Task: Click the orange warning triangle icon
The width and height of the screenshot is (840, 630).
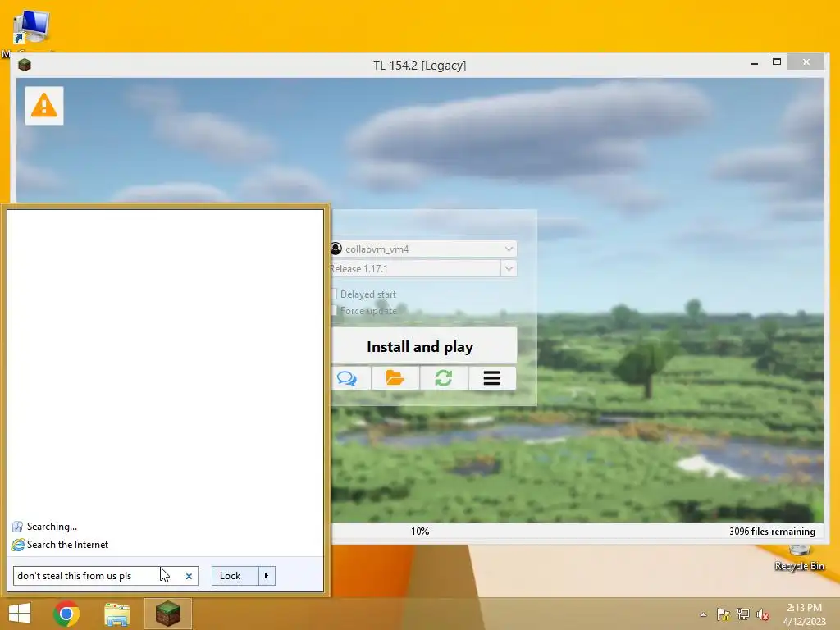Action: (x=44, y=106)
